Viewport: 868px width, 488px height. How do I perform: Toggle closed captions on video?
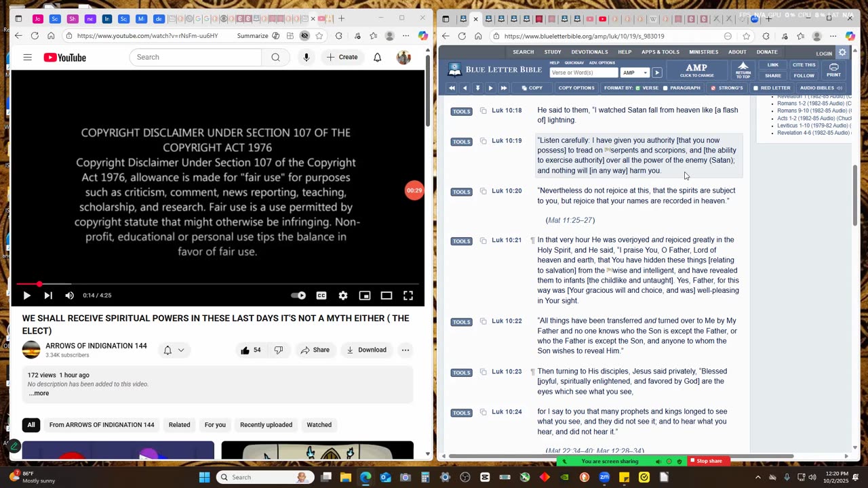(321, 296)
